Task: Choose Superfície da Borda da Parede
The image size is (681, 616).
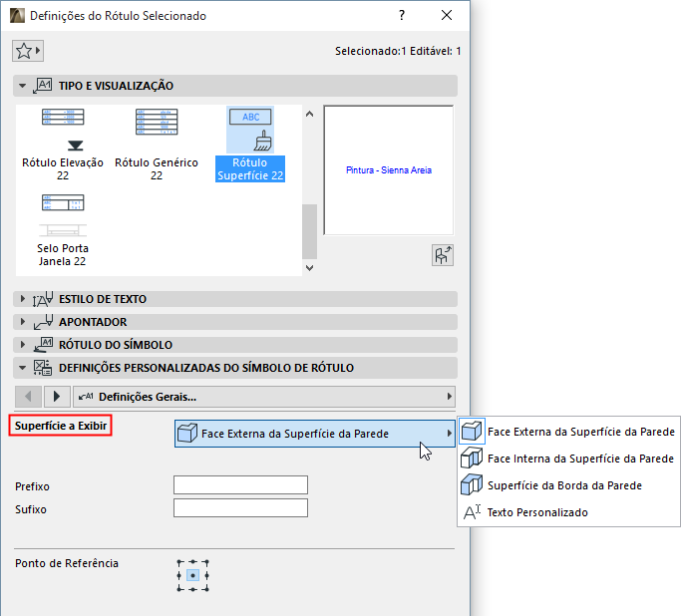Action: click(x=568, y=485)
